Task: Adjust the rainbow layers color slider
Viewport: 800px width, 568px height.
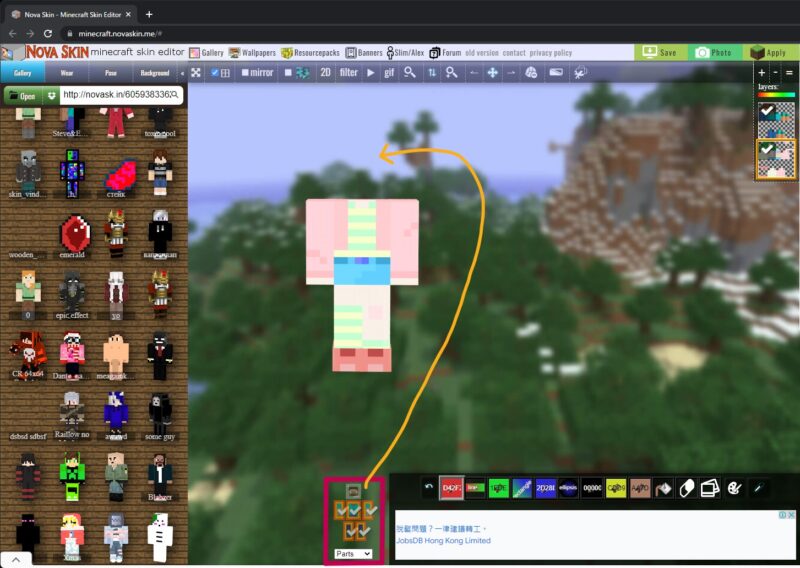Action: [x=776, y=95]
